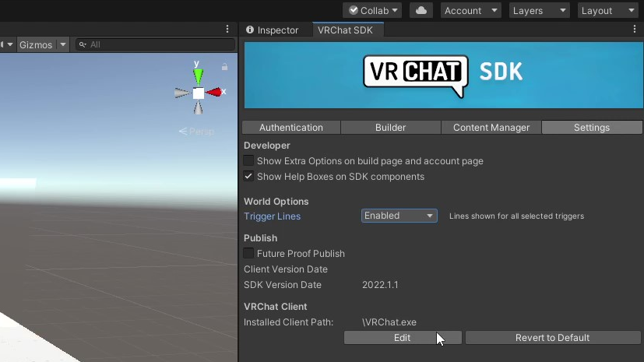644x362 pixels.
Task: Toggle the Gizmos button
Action: coord(36,44)
